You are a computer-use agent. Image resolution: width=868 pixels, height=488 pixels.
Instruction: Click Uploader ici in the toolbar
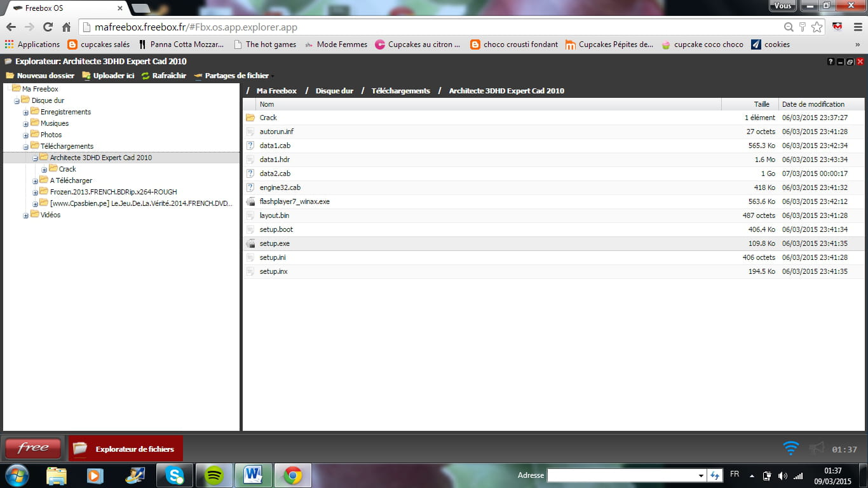coord(108,76)
